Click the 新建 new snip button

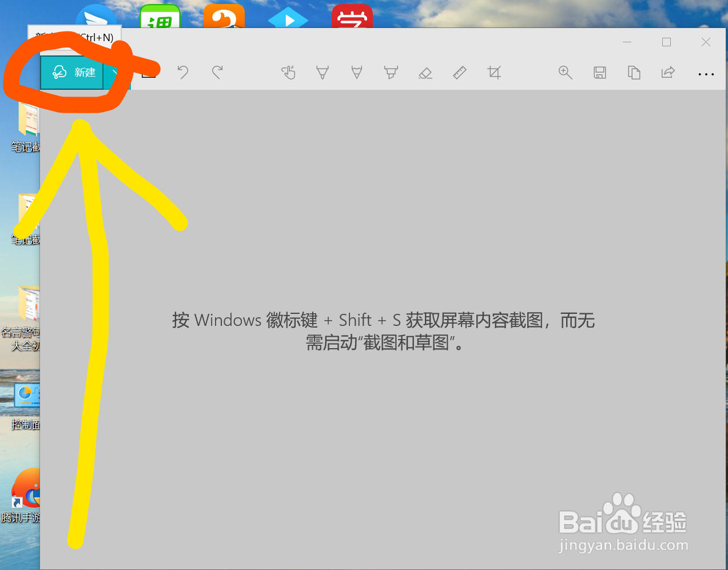[72, 73]
